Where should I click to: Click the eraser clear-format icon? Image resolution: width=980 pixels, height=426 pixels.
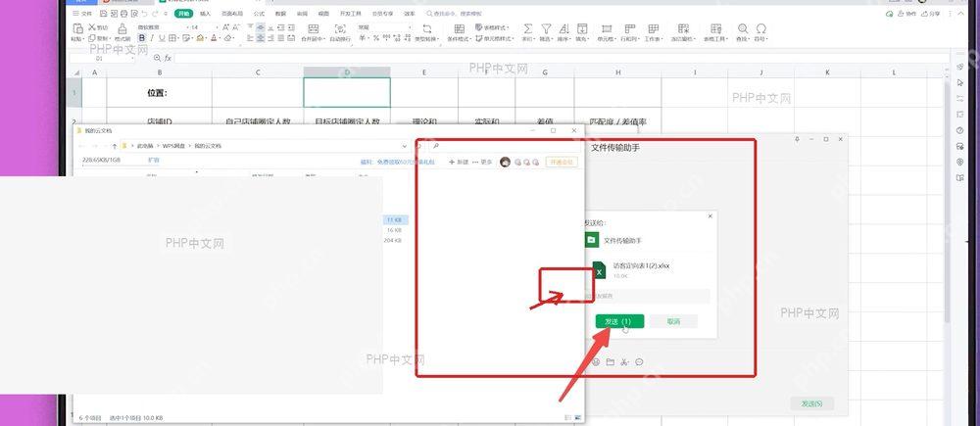click(228, 39)
